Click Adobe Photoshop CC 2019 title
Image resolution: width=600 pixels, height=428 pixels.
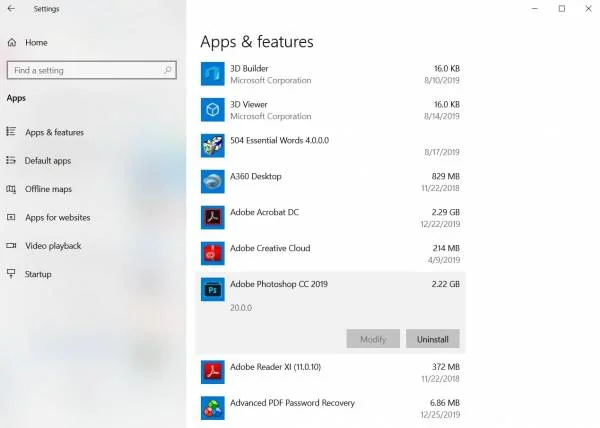click(x=279, y=284)
